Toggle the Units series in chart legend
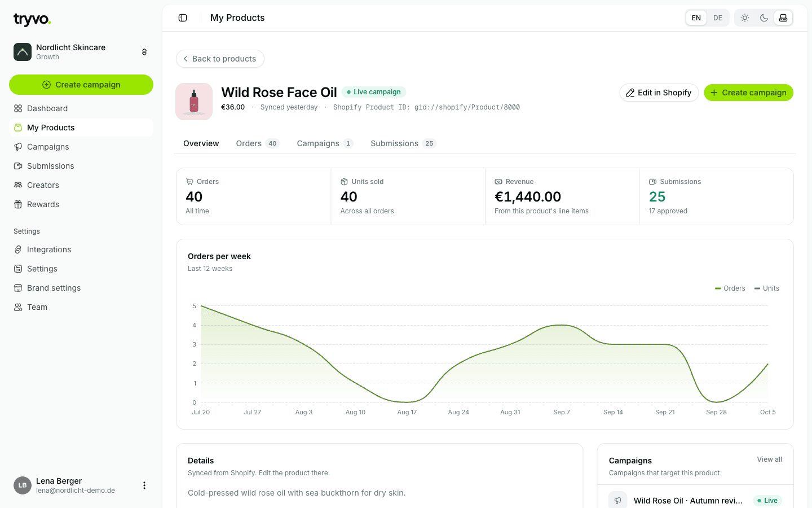 (x=767, y=288)
